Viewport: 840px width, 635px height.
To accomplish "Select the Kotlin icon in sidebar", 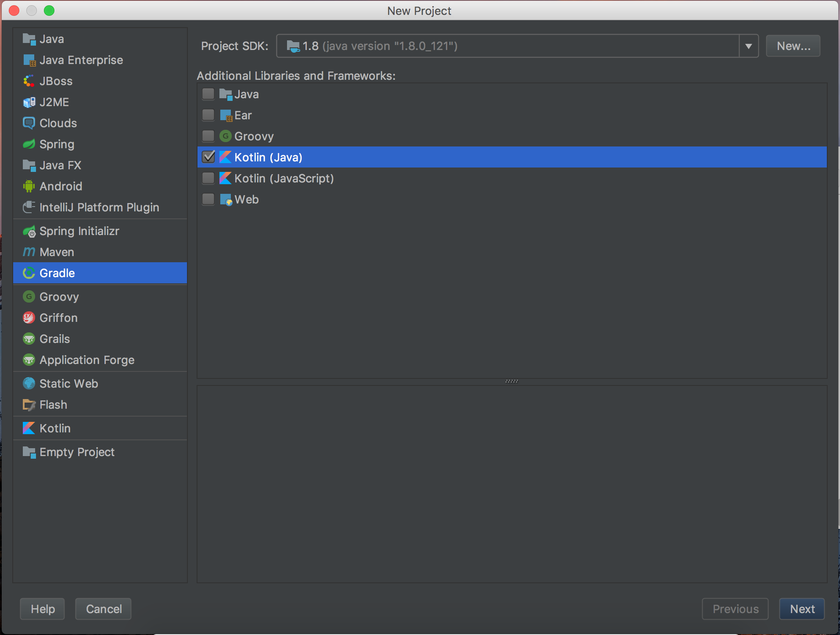I will point(29,428).
